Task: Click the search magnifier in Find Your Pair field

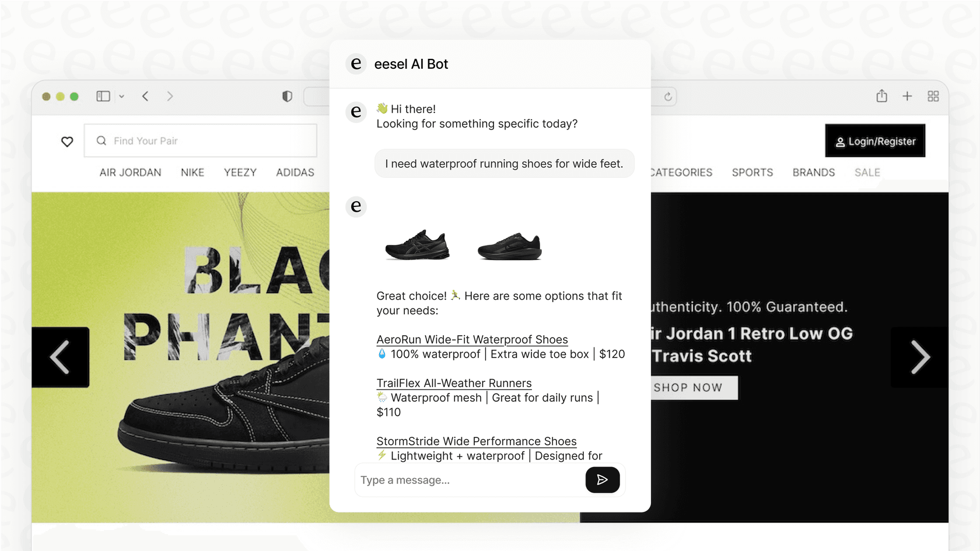Action: (101, 141)
